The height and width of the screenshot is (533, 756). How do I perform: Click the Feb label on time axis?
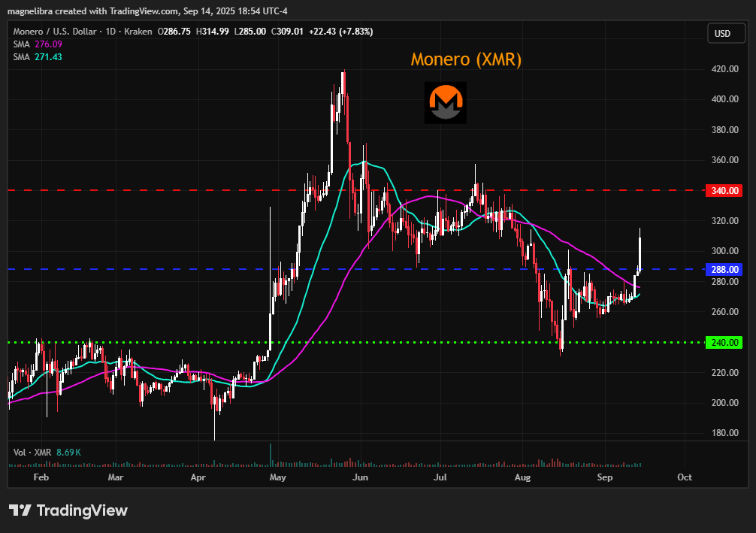[x=41, y=477]
